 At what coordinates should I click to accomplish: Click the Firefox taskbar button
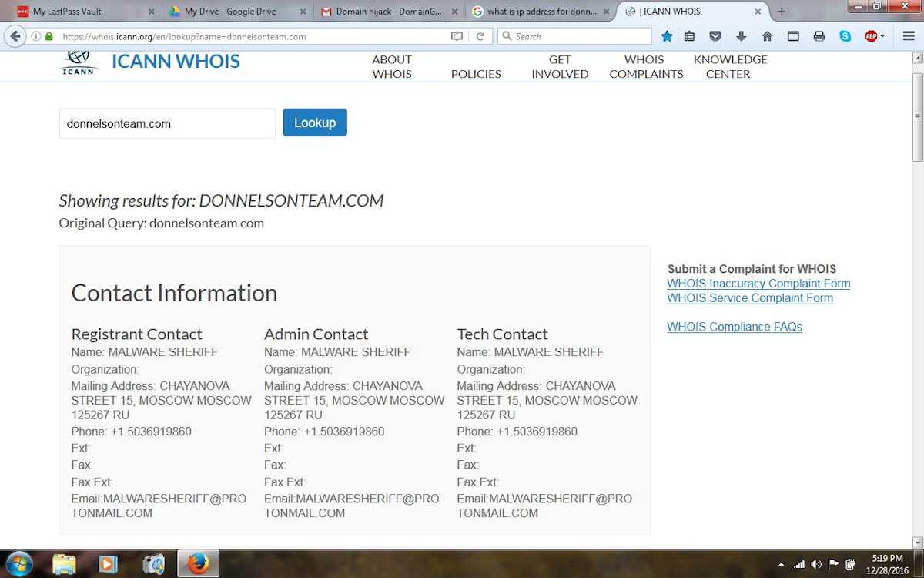click(198, 564)
